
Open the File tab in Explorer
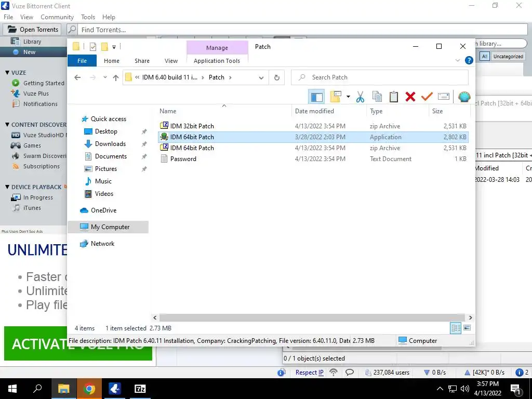click(82, 61)
